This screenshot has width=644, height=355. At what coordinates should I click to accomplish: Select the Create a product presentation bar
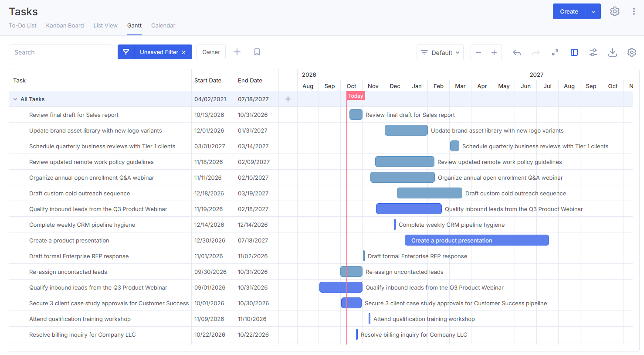coord(477,240)
